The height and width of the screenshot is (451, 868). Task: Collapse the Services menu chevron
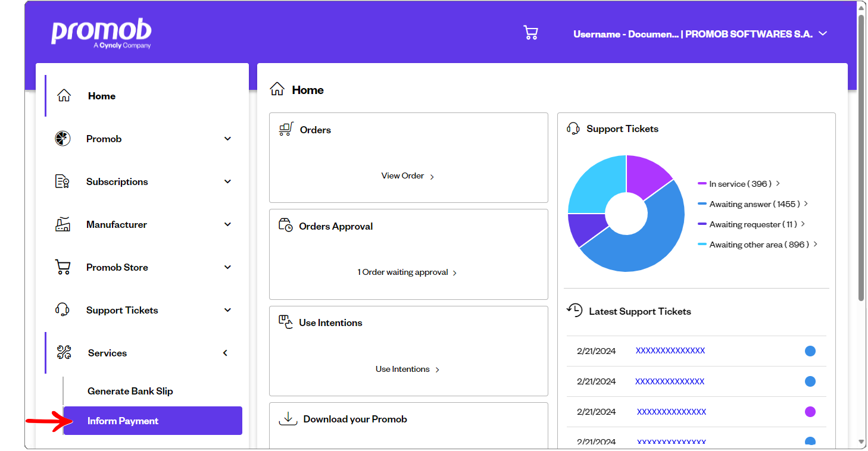226,353
